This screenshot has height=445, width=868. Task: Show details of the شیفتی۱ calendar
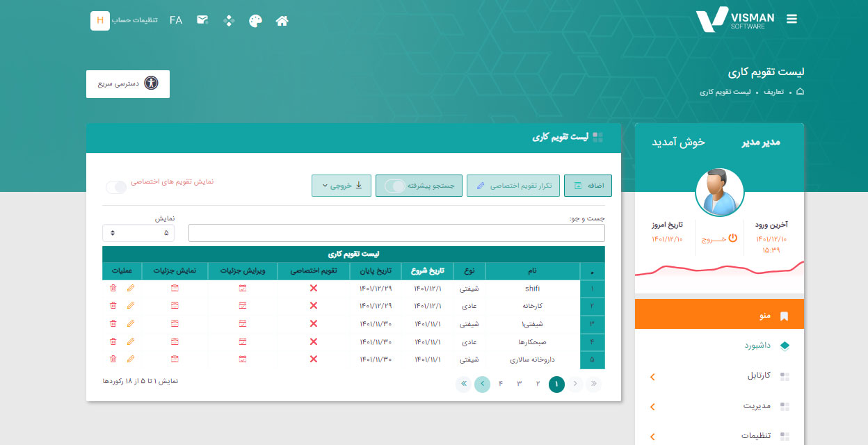(x=175, y=323)
